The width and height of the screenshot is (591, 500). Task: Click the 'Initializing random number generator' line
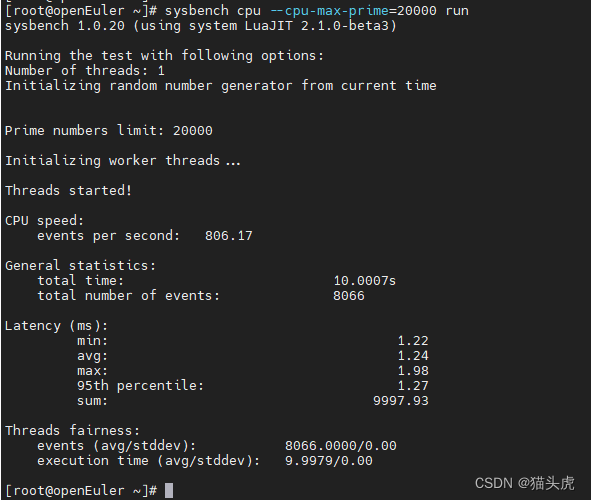220,86
